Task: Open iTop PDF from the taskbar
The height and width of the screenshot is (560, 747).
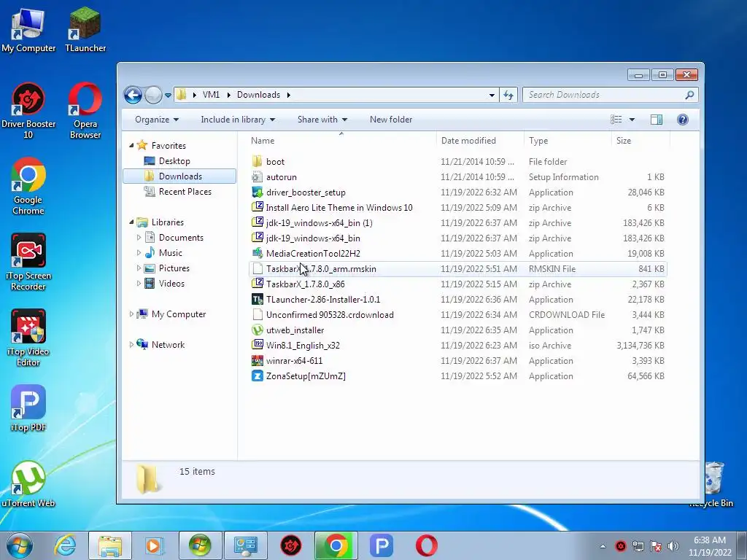Action: pos(381,545)
